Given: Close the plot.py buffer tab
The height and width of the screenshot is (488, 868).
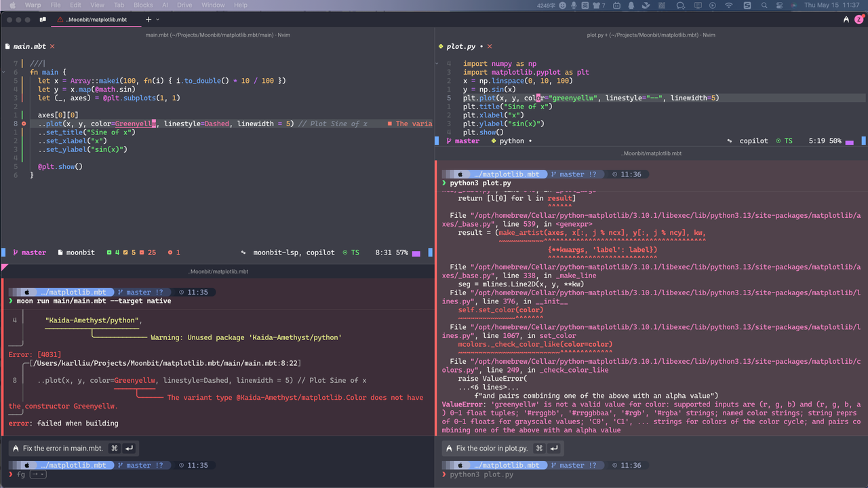Looking at the screenshot, I should 490,46.
